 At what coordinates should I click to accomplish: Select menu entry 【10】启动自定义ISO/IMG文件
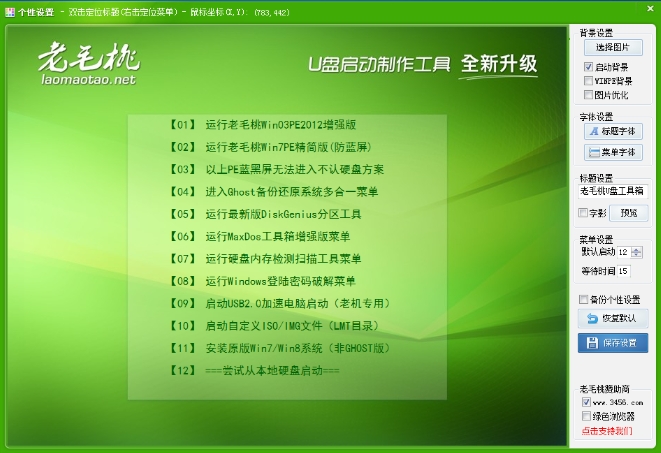click(x=274, y=326)
